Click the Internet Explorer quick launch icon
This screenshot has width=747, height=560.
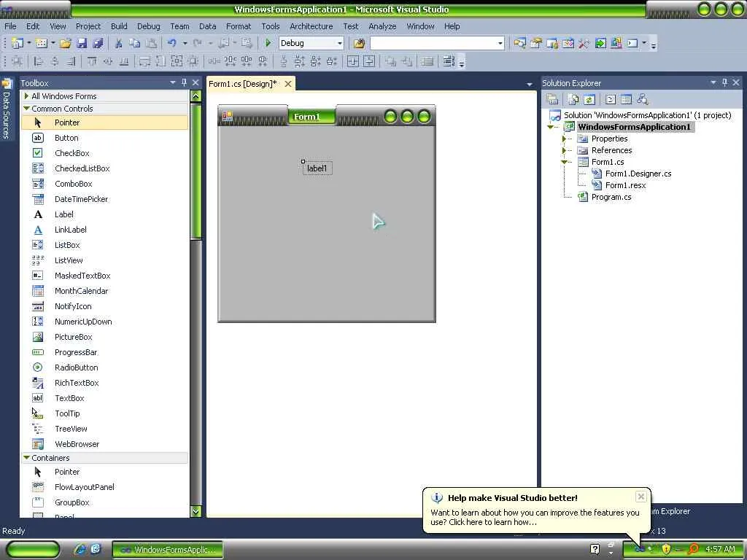point(80,549)
